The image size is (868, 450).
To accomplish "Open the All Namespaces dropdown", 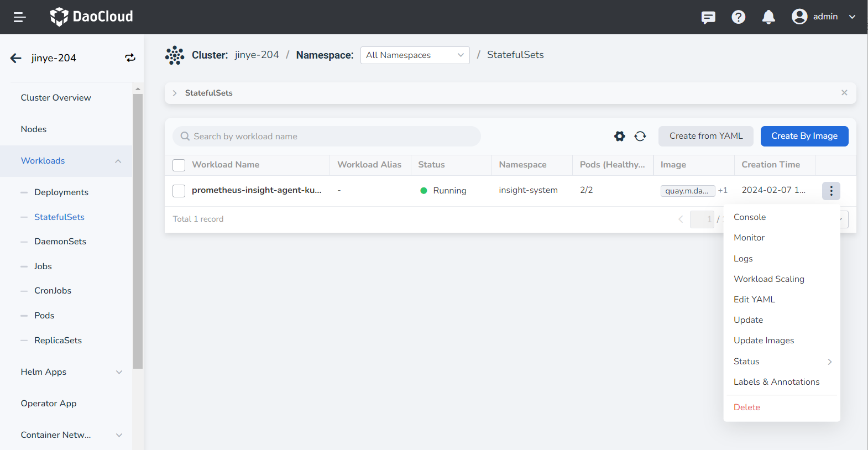I will (x=415, y=55).
